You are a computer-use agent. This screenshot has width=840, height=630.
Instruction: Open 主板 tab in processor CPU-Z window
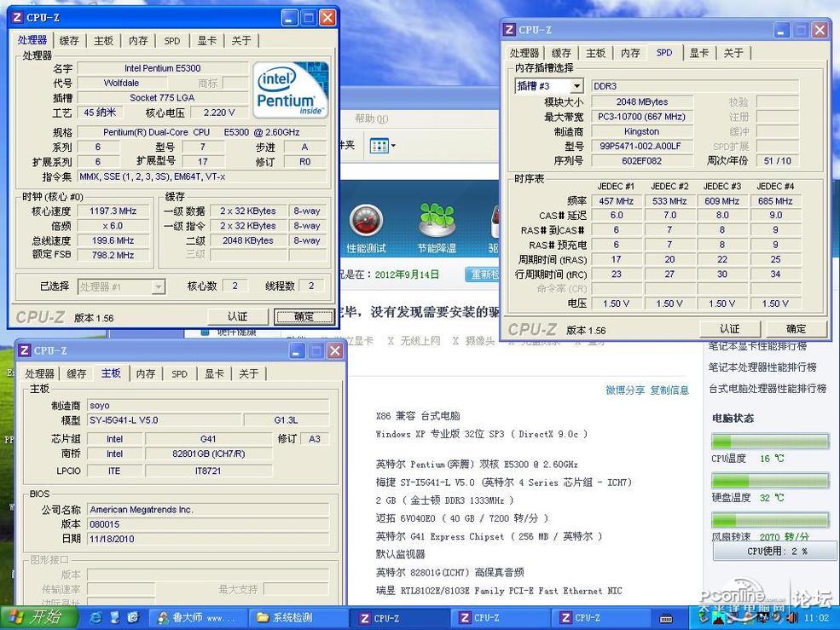tap(103, 41)
